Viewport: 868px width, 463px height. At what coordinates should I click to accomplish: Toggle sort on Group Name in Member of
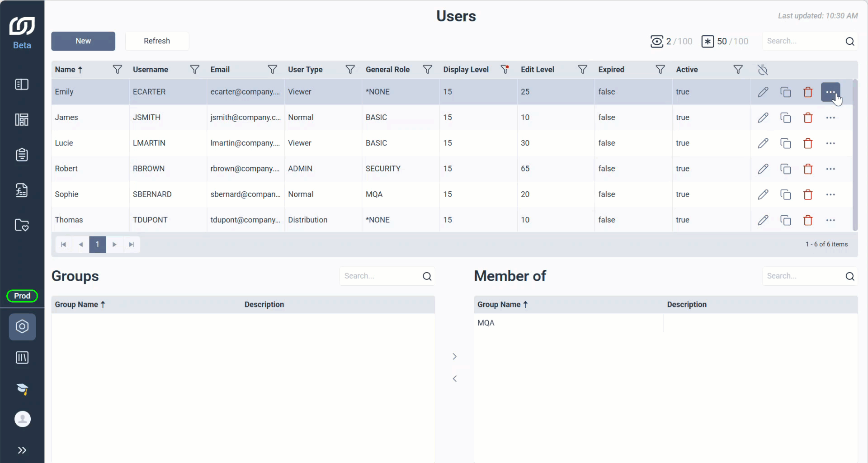[x=502, y=305]
